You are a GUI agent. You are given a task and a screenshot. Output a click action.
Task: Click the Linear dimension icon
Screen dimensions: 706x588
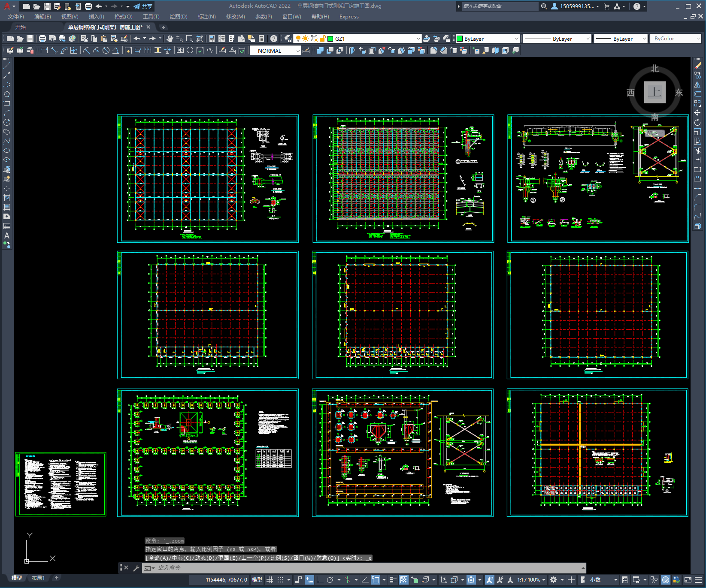click(x=44, y=50)
